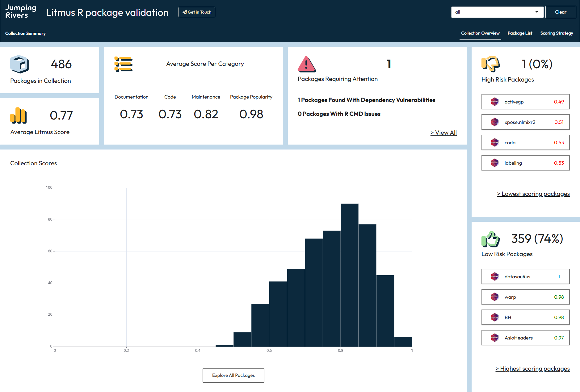Click the Code category label
The height and width of the screenshot is (392, 580).
tap(170, 97)
